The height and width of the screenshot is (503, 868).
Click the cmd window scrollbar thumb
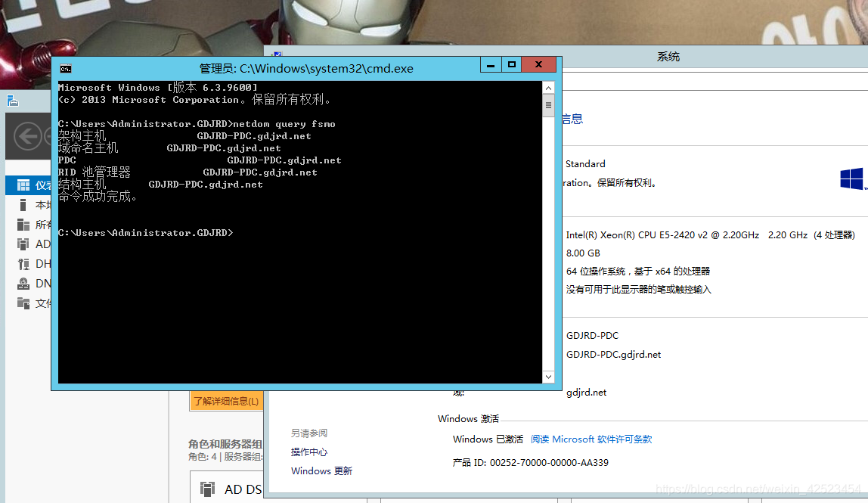[548, 105]
